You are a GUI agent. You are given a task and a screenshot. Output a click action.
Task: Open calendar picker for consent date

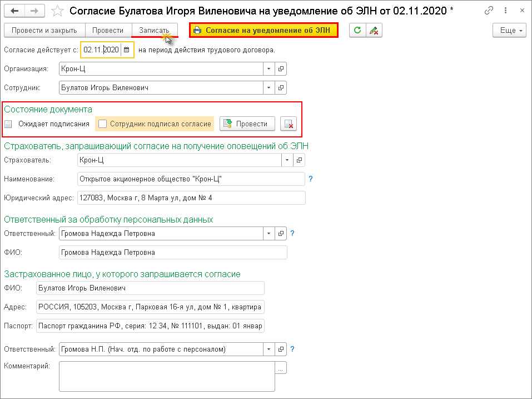point(127,50)
